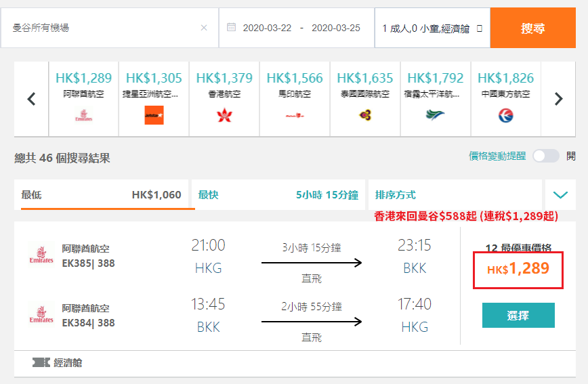The height and width of the screenshot is (384, 588).
Task: Open the 價格變動提醒 link
Action: click(x=497, y=156)
